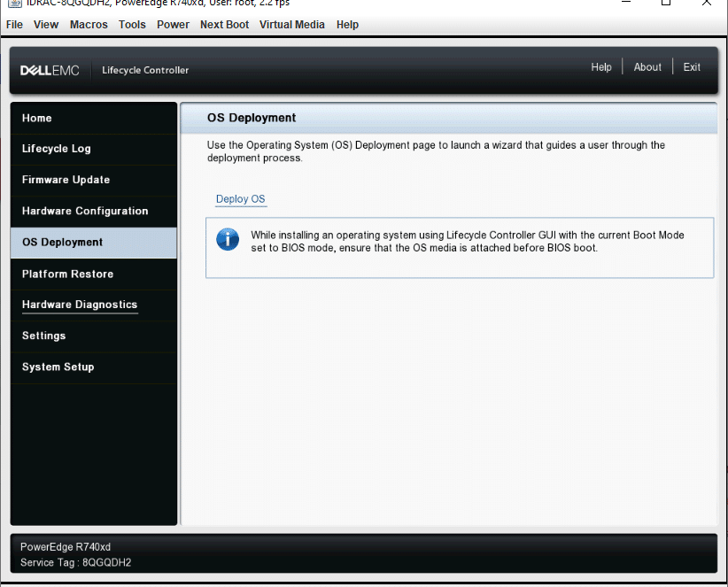728x587 pixels.
Task: Open Firmware Update section
Action: click(93, 180)
